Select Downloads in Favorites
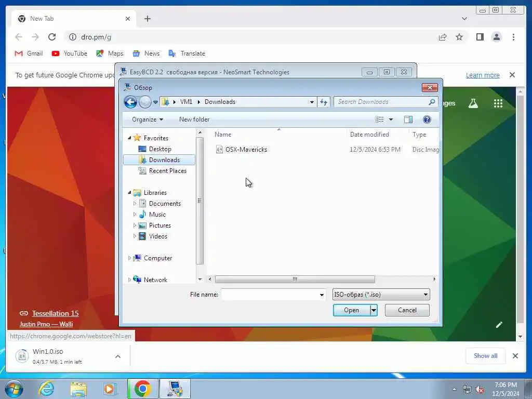 [159, 160]
